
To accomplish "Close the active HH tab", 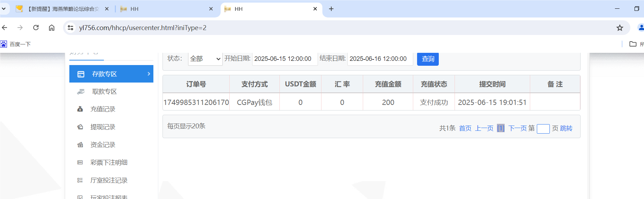I will click(x=315, y=9).
